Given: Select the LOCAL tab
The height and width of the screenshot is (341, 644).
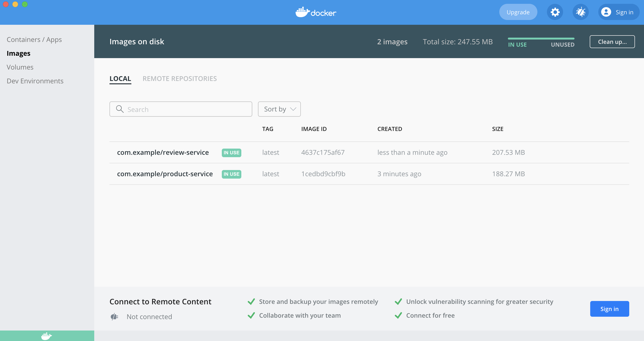Looking at the screenshot, I should [x=120, y=78].
